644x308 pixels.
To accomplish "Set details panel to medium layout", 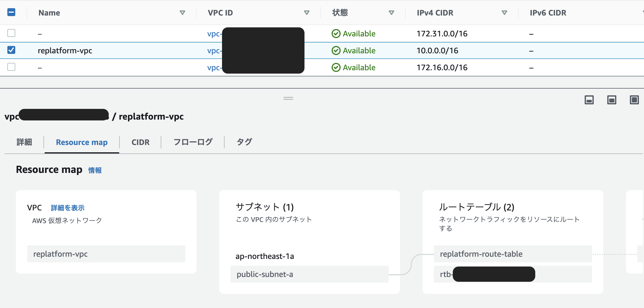I will pyautogui.click(x=612, y=100).
